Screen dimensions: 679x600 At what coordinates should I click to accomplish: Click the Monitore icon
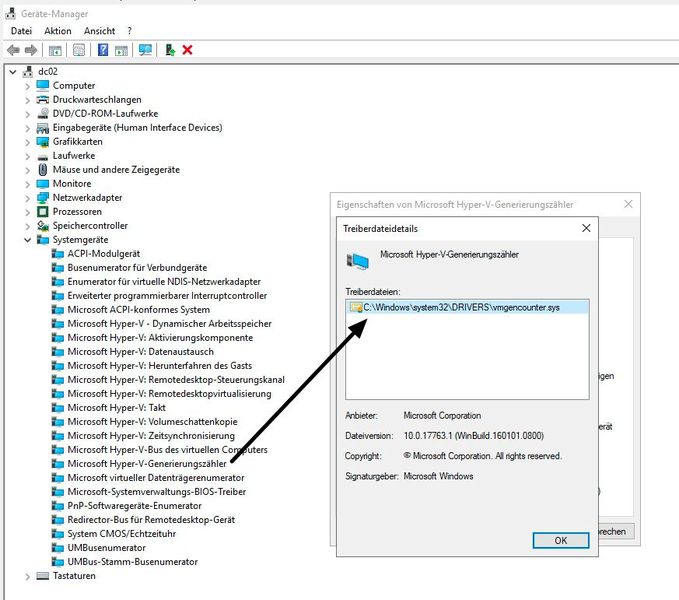(42, 184)
